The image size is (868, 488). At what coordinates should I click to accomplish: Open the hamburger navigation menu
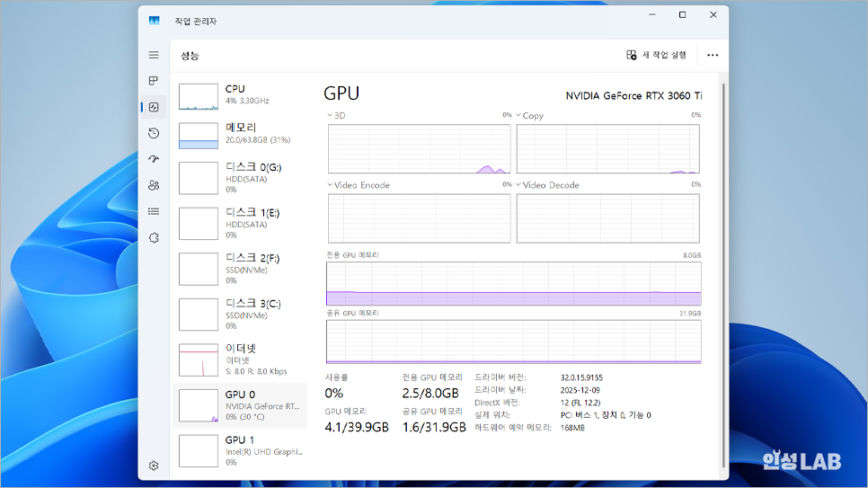click(154, 55)
